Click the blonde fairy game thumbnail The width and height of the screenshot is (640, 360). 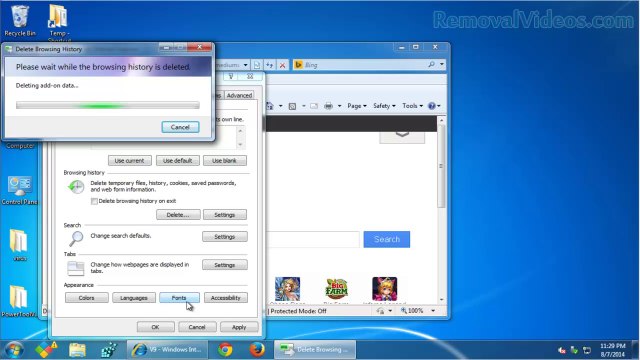[x=287, y=289]
